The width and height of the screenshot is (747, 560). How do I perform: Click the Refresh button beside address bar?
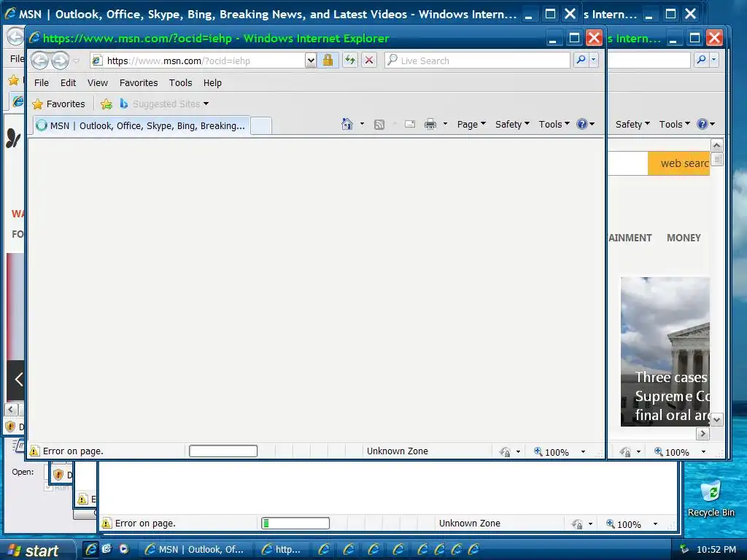pyautogui.click(x=350, y=60)
